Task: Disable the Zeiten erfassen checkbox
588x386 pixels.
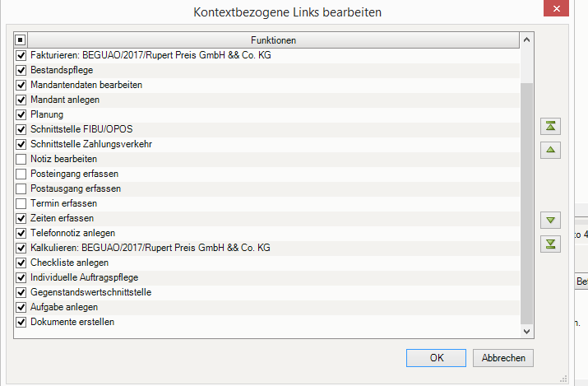Action: [21, 218]
